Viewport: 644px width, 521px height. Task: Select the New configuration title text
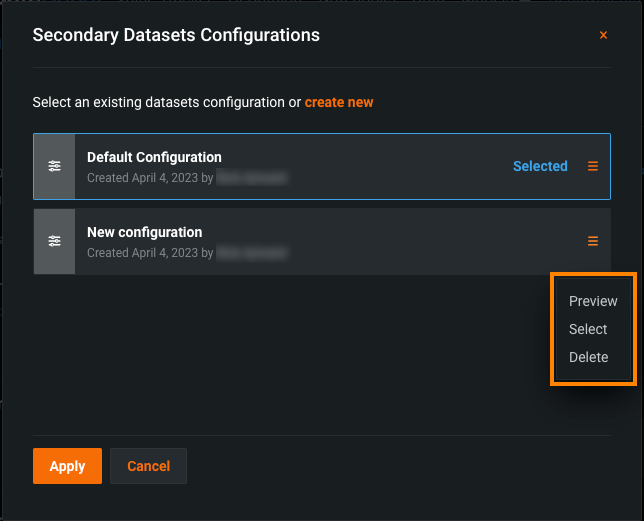coord(144,232)
